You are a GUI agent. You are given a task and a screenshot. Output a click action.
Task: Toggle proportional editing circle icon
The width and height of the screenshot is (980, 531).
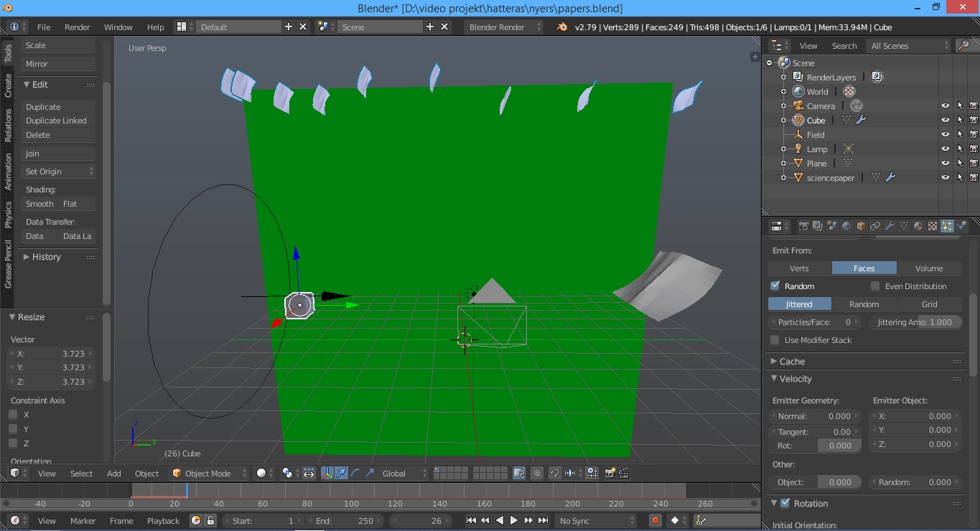pos(537,473)
